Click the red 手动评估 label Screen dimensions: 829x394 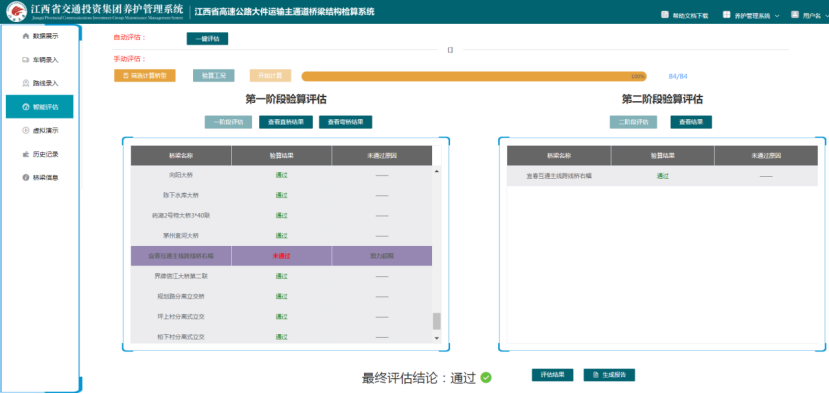coord(129,59)
